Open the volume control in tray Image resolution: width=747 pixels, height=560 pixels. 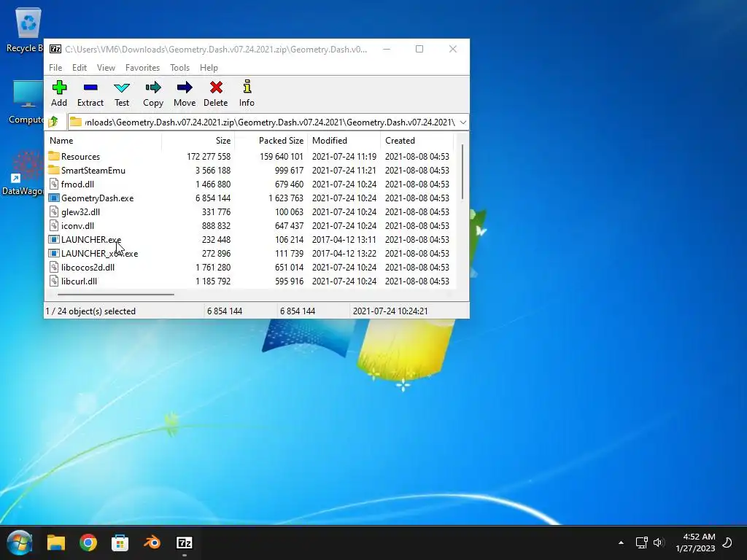(x=659, y=542)
